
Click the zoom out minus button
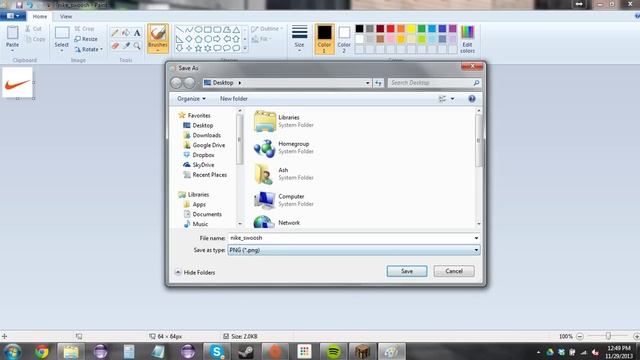580,336
